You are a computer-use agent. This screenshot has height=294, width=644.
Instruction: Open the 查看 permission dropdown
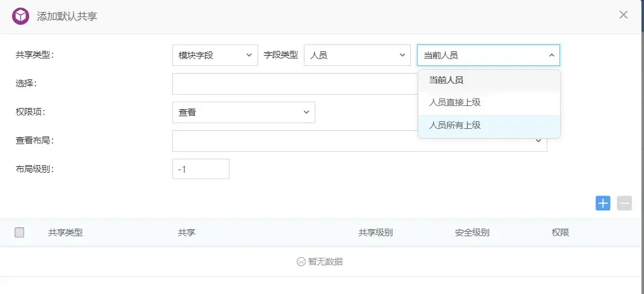[243, 112]
